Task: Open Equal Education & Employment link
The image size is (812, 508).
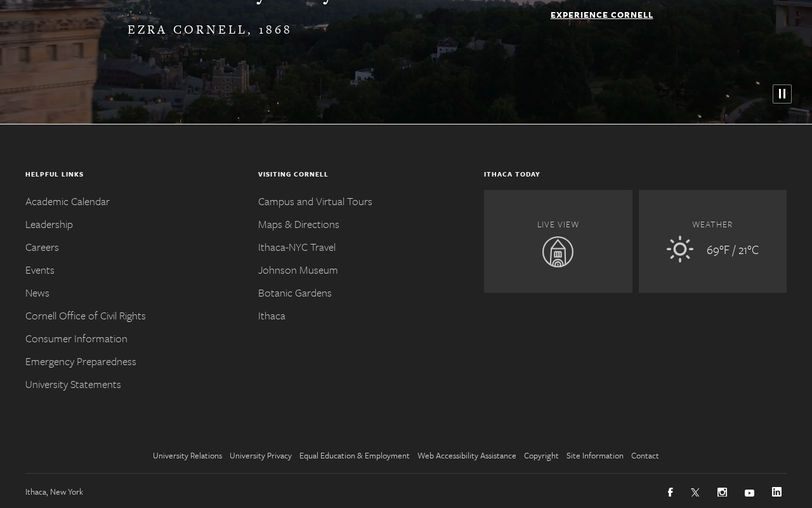Action: [x=355, y=455]
